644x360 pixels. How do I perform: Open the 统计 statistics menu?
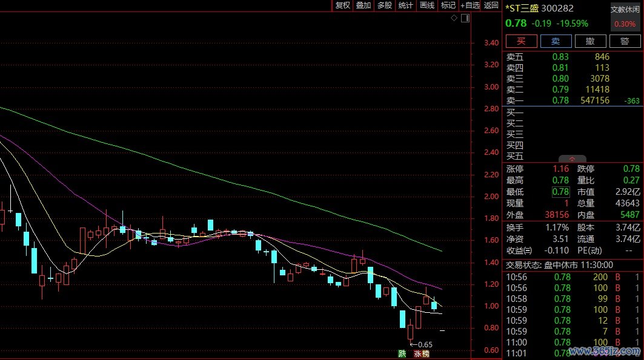(406, 5)
